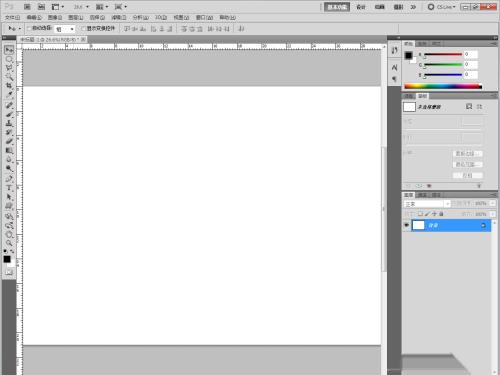500x375 pixels.
Task: Select the Pen tool
Action: [x=9, y=179]
